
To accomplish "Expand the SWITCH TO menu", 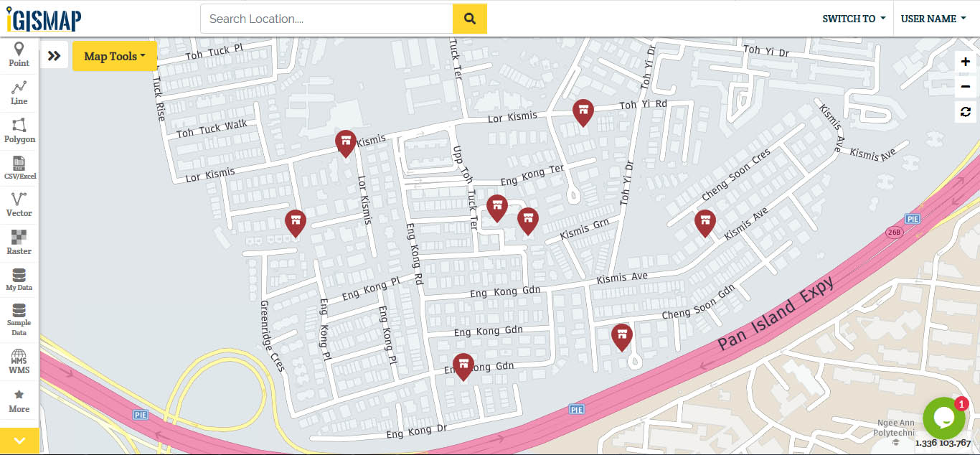I will click(852, 19).
